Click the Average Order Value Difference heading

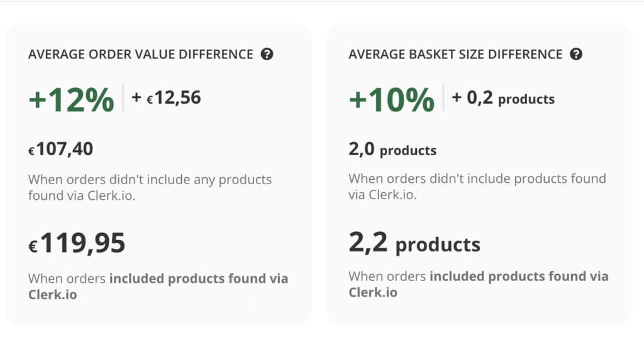pyautogui.click(x=141, y=55)
